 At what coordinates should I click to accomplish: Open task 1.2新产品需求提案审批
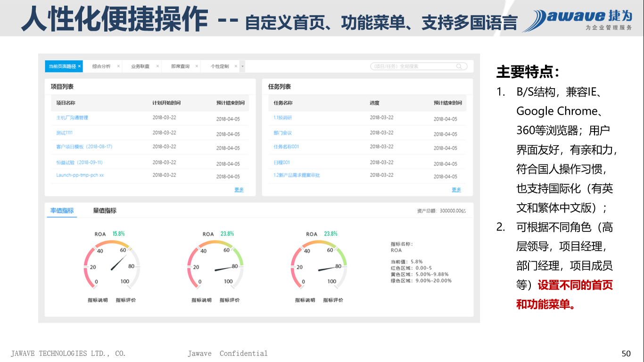click(x=297, y=175)
